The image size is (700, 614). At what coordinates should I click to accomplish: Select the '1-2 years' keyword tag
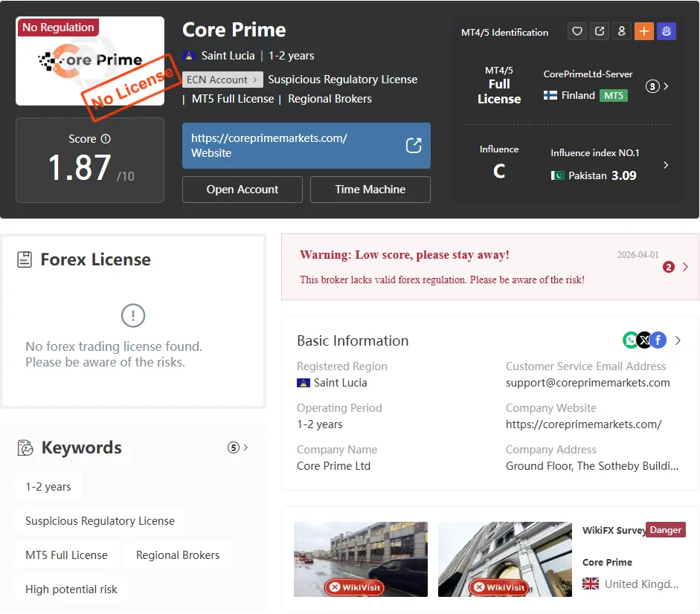coord(48,487)
